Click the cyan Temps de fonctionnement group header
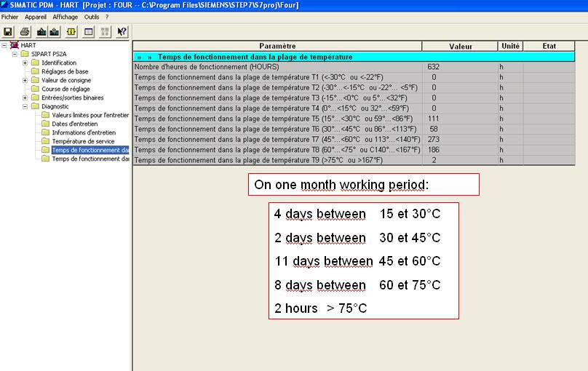 pos(354,57)
